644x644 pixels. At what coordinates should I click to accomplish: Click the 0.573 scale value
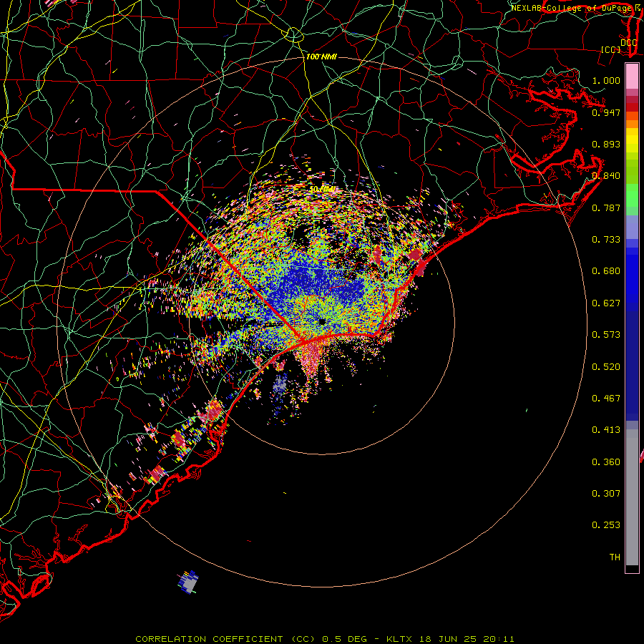(606, 335)
